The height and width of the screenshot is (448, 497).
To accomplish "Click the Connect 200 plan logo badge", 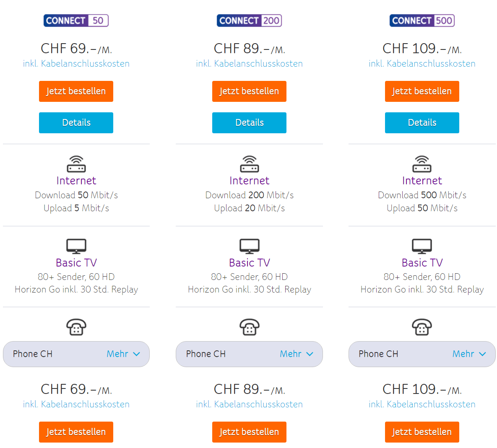I will click(249, 21).
